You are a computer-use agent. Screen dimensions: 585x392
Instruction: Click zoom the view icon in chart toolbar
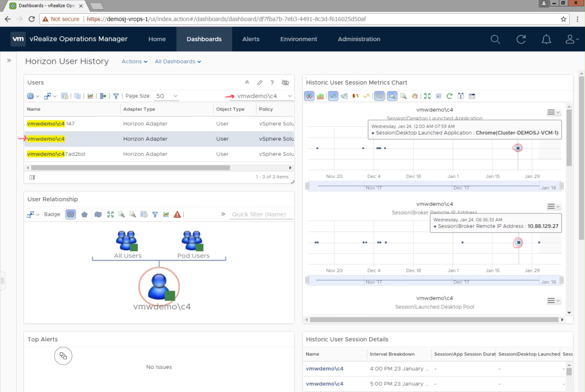pyautogui.click(x=403, y=96)
